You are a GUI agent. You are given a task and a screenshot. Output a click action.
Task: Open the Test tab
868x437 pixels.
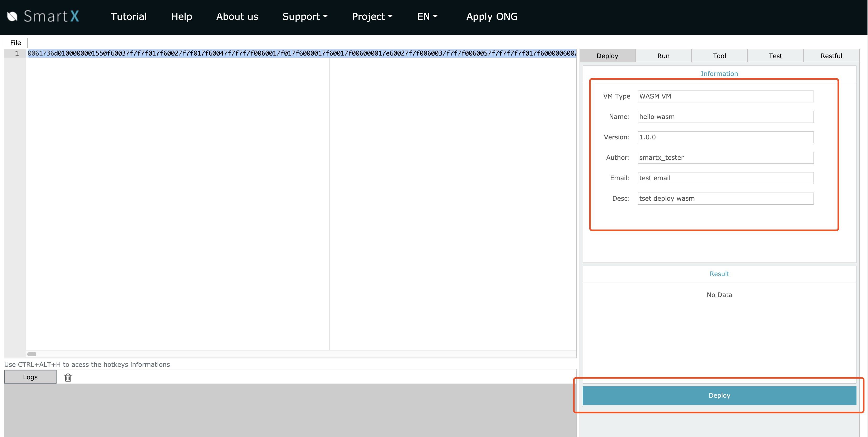click(x=775, y=56)
